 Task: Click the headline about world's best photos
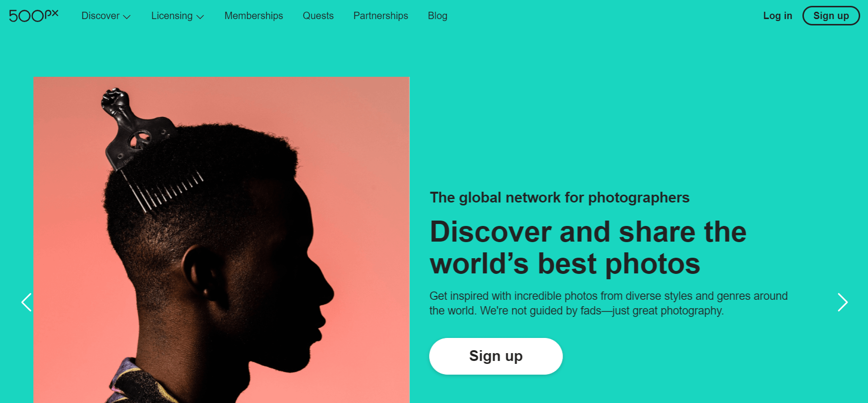tap(587, 247)
